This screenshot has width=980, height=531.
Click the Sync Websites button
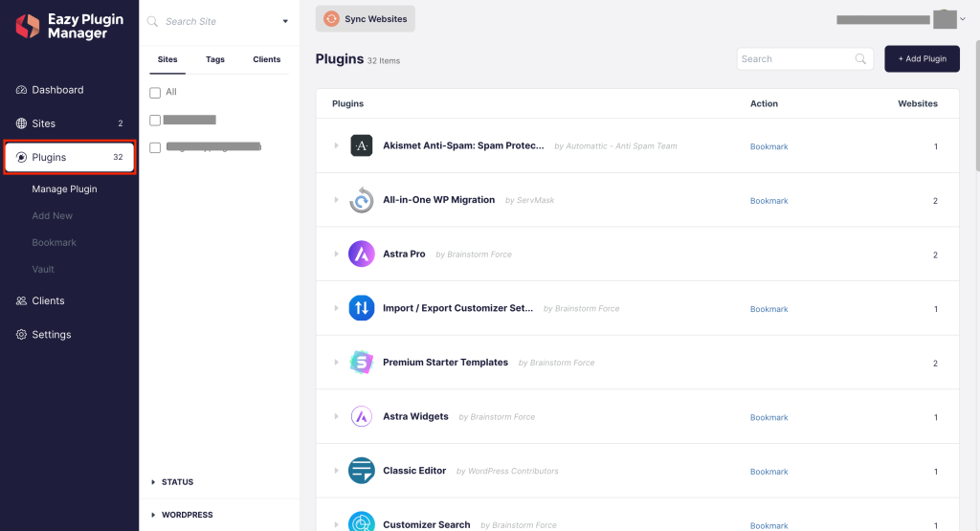pyautogui.click(x=365, y=19)
